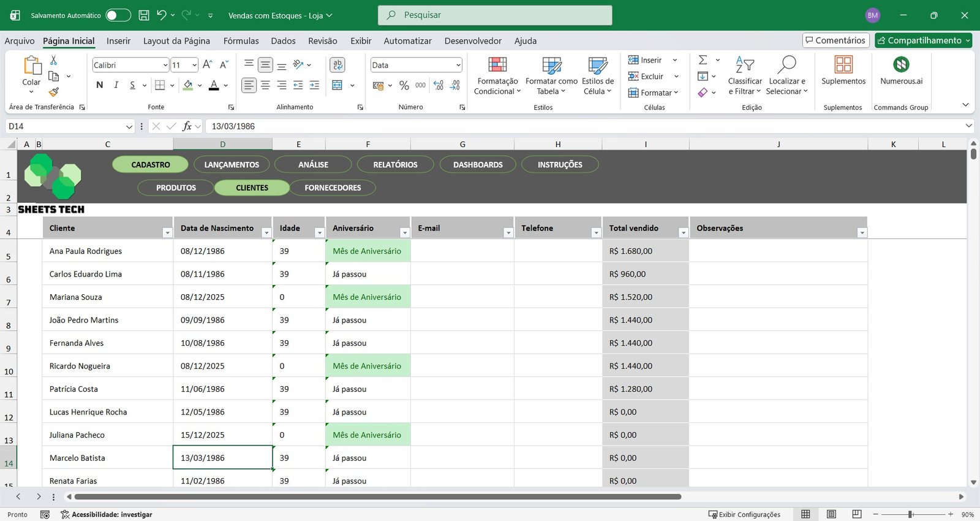Click the insert function fx icon
Viewport: 980px width, 521px height.
[187, 126]
